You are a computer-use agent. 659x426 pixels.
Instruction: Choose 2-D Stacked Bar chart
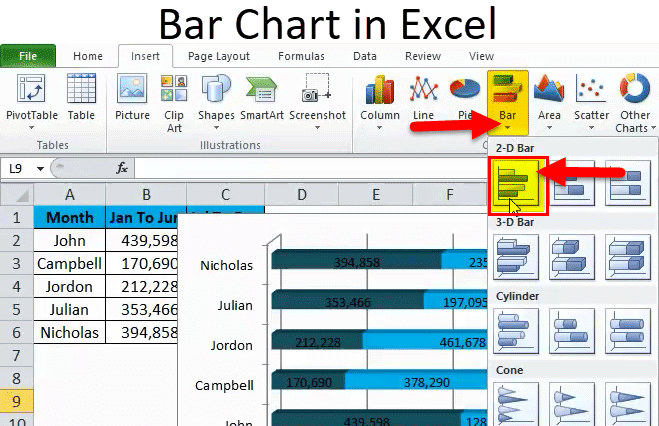[x=572, y=183]
